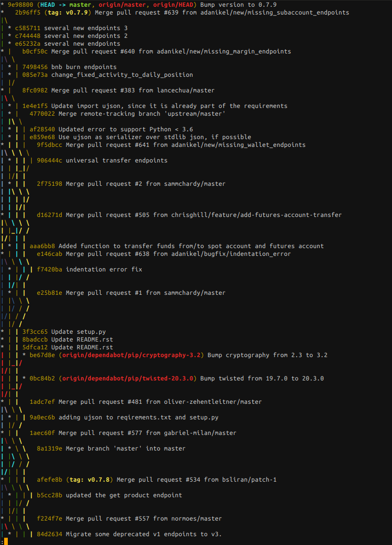Select the 'bnb burn endpoints' message
The height and width of the screenshot is (545, 392).
pyautogui.click(x=84, y=67)
